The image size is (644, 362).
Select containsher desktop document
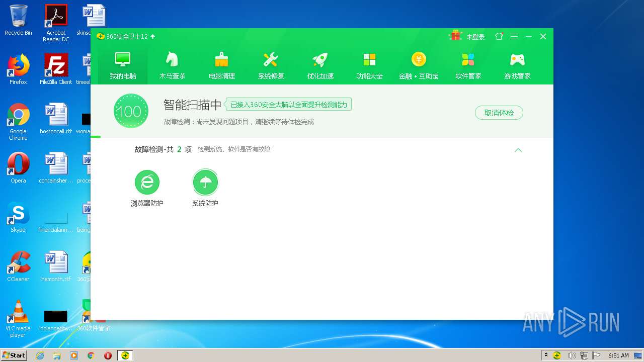click(56, 168)
